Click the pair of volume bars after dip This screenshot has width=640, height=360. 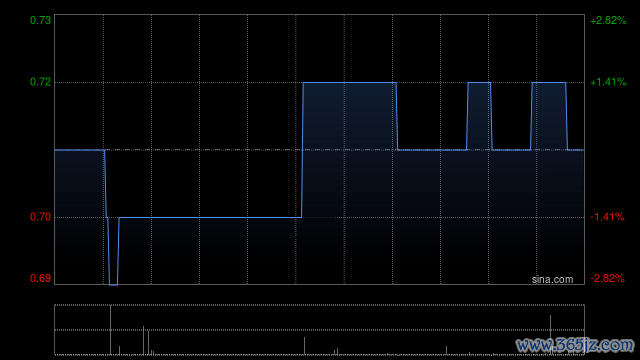pos(146,340)
